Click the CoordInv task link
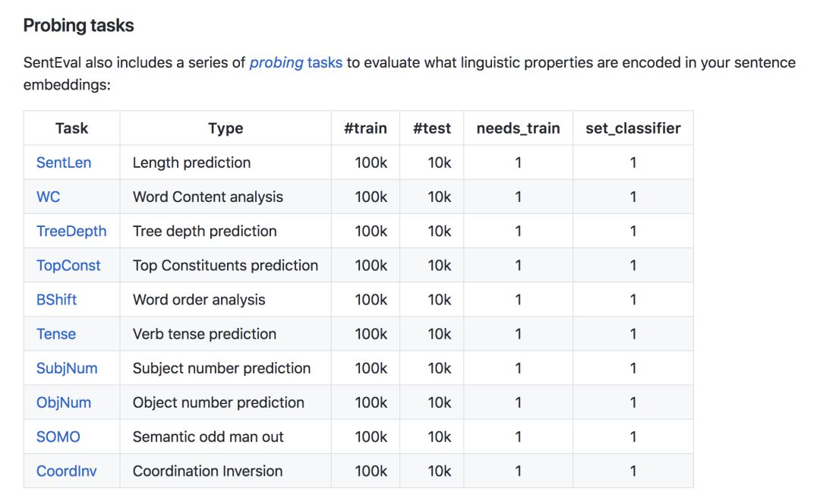Screen dimensions: 820x504 pos(67,471)
